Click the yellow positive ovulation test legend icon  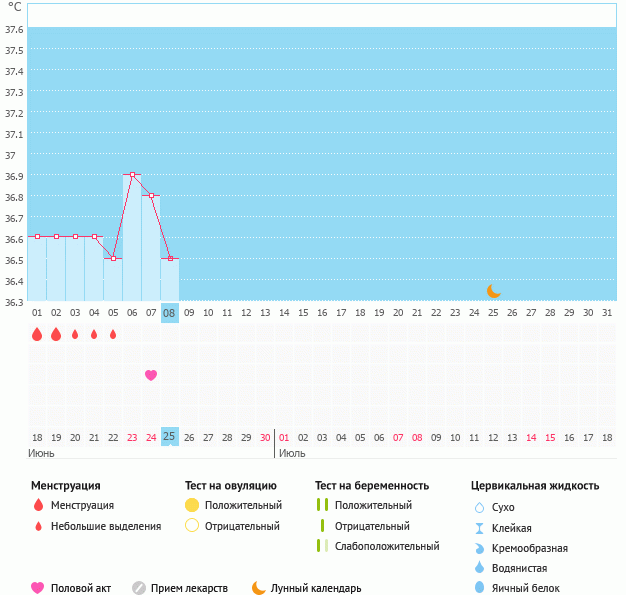pos(192,505)
